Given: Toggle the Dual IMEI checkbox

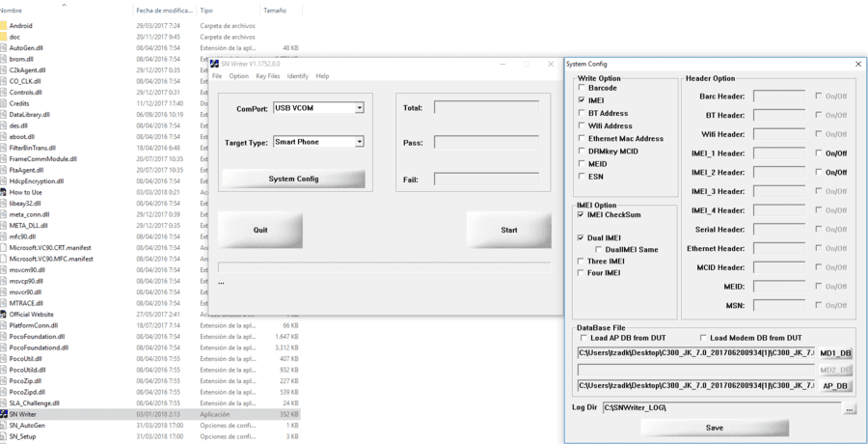Looking at the screenshot, I should click(581, 237).
